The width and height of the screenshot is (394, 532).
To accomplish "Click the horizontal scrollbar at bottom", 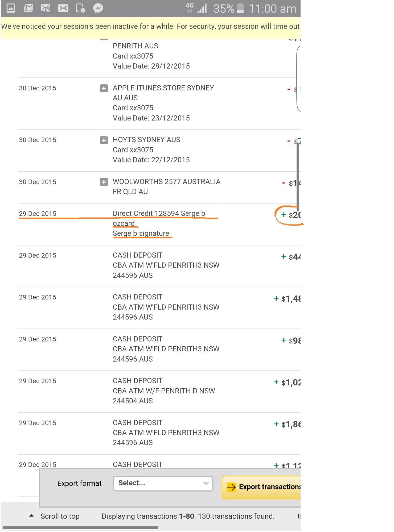I will (80, 528).
